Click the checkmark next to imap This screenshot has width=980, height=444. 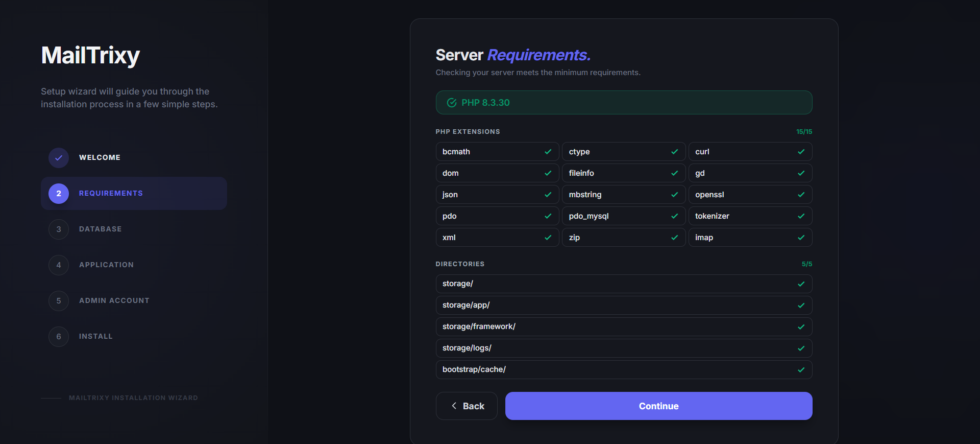[801, 238]
